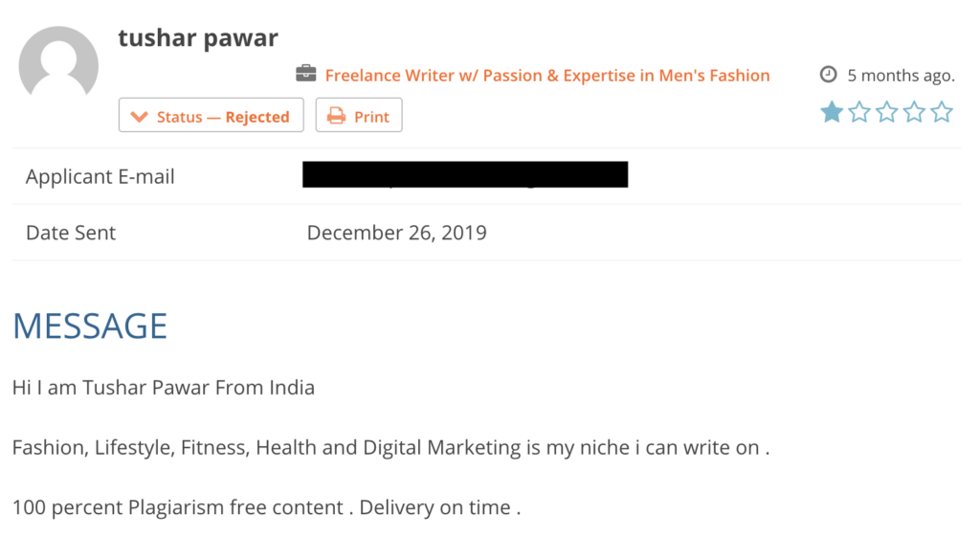Screen dimensions: 980x538
Task: Click the Applicant E-mail label
Action: tap(100, 177)
